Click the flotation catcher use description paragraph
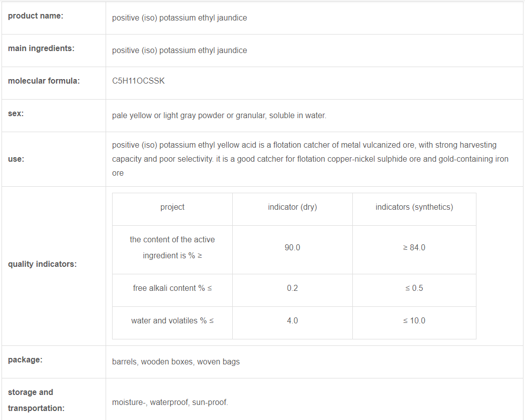This screenshot has height=420, width=525. point(310,159)
